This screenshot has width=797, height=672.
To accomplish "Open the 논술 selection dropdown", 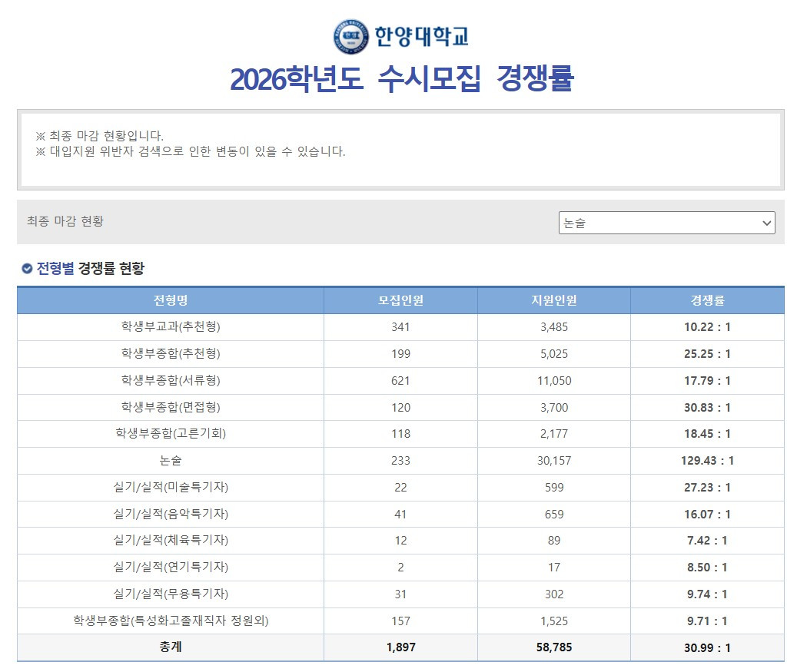I will [666, 223].
